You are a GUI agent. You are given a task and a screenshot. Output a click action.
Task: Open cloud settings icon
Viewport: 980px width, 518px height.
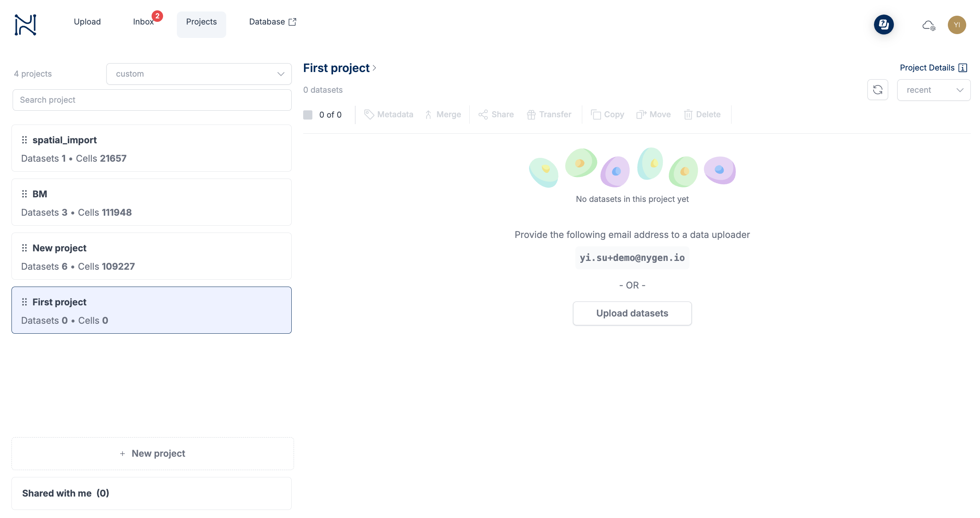[x=928, y=25]
